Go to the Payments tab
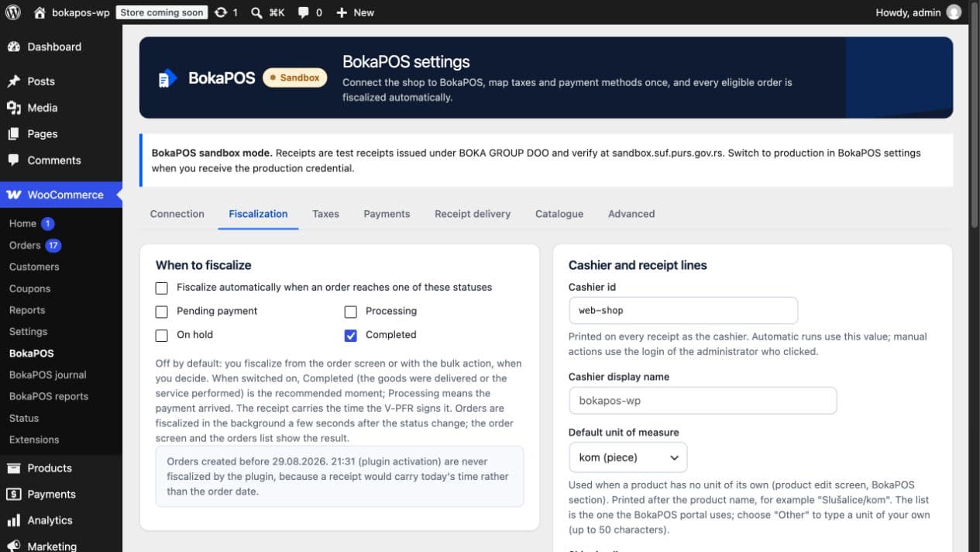980x552 pixels. [x=387, y=214]
